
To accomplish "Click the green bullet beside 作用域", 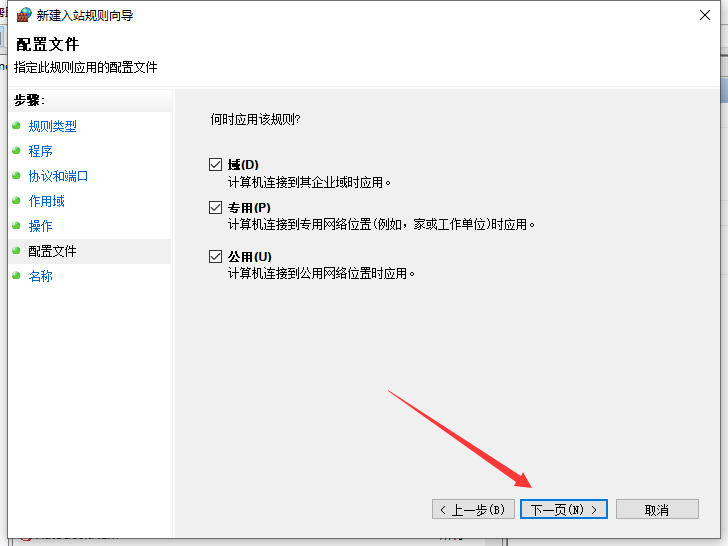I will pyautogui.click(x=16, y=201).
